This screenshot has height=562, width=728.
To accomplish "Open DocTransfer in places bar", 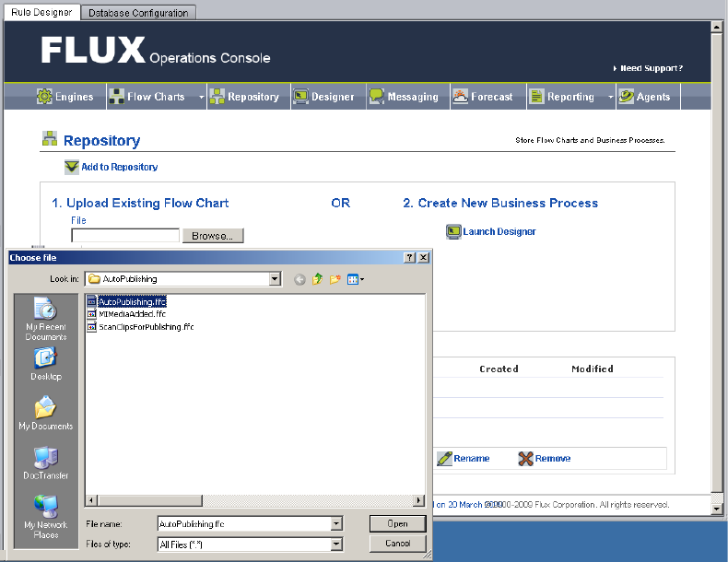I will [45, 463].
